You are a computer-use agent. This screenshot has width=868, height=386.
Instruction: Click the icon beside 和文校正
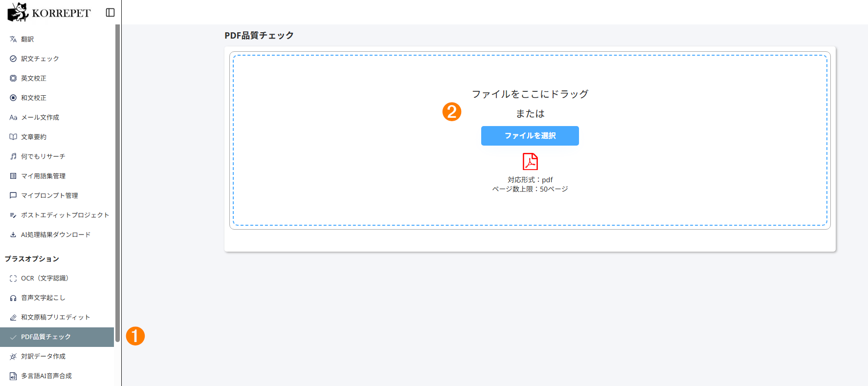coord(13,98)
